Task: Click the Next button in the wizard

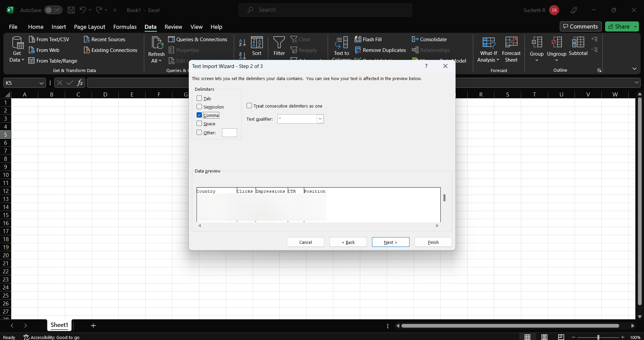Action: 390,242
